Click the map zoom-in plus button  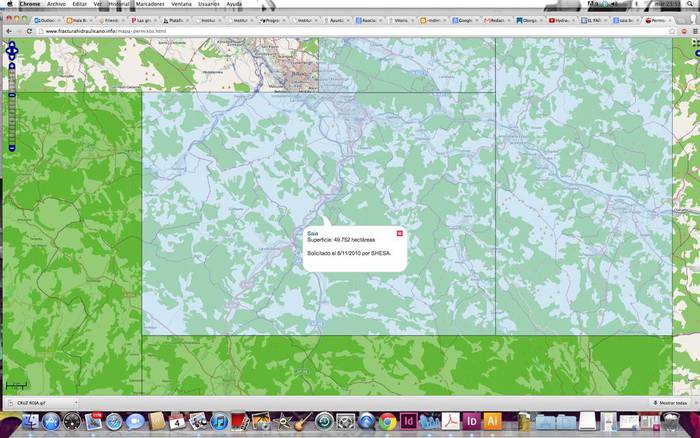point(12,66)
